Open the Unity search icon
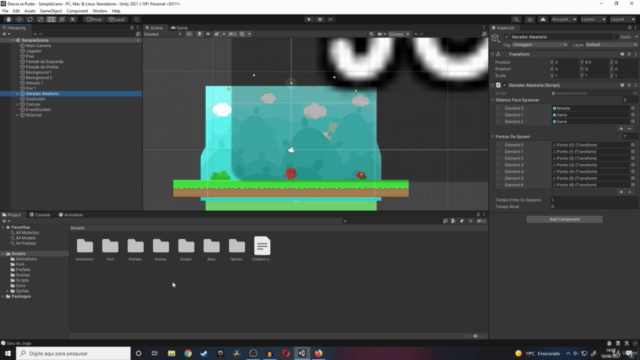Image resolution: width=640 pixels, height=360 pixels. pos(516,19)
